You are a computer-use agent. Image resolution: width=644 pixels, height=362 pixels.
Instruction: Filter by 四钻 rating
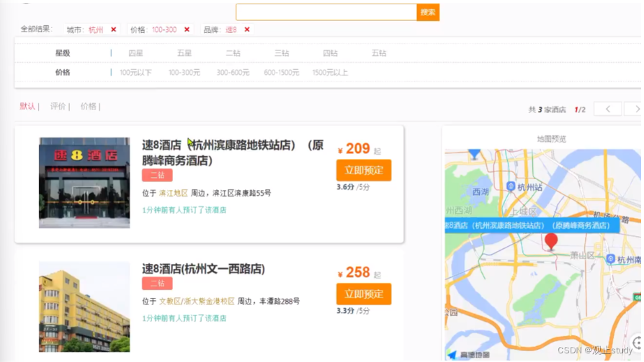click(x=330, y=53)
